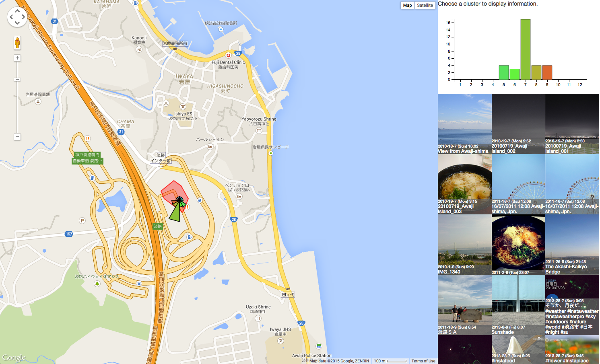Image resolution: width=600 pixels, height=364 pixels.
Task: Click the Yaoyorozu Shrine torii icon
Action: coord(259,130)
